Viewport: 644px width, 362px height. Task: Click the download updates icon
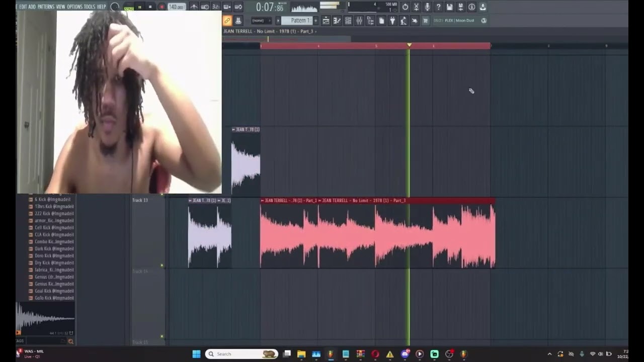(x=482, y=7)
